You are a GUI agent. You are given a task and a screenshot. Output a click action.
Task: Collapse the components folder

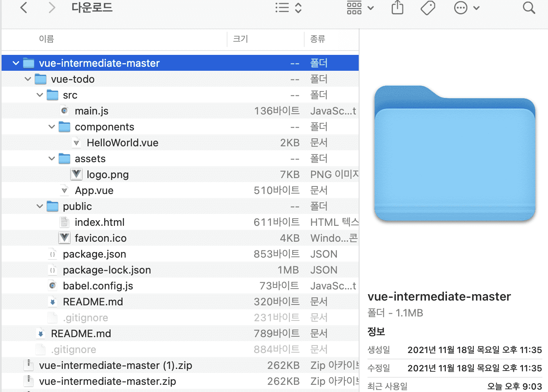pyautogui.click(x=52, y=127)
